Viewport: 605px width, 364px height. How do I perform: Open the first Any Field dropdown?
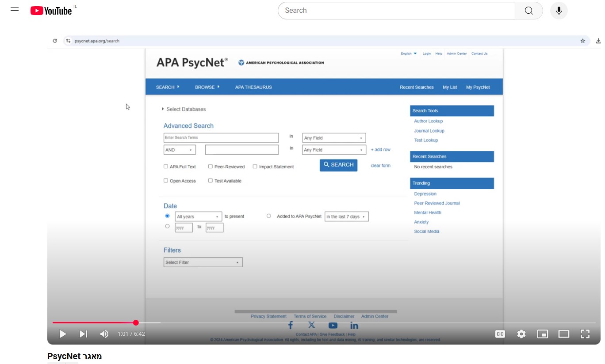(334, 138)
